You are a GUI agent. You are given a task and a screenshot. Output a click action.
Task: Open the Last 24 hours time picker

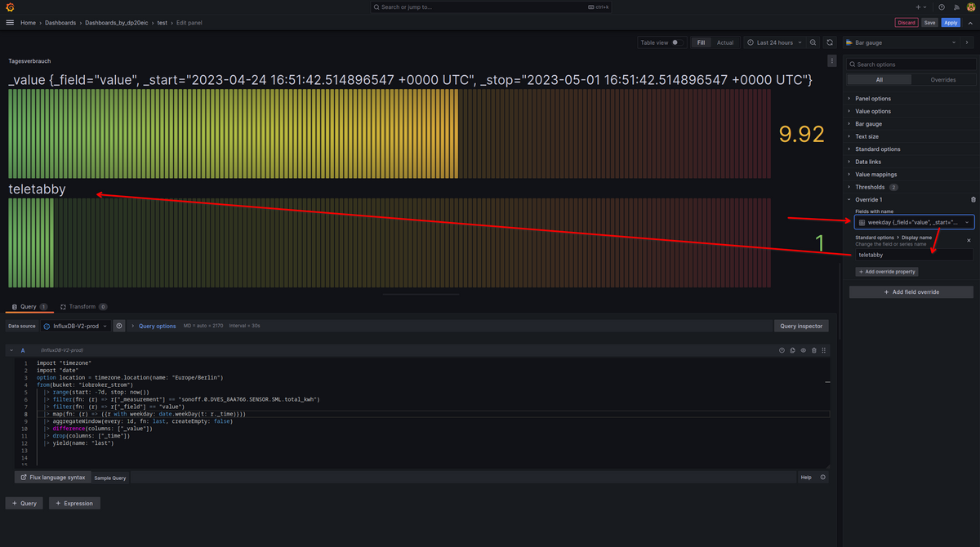point(774,42)
